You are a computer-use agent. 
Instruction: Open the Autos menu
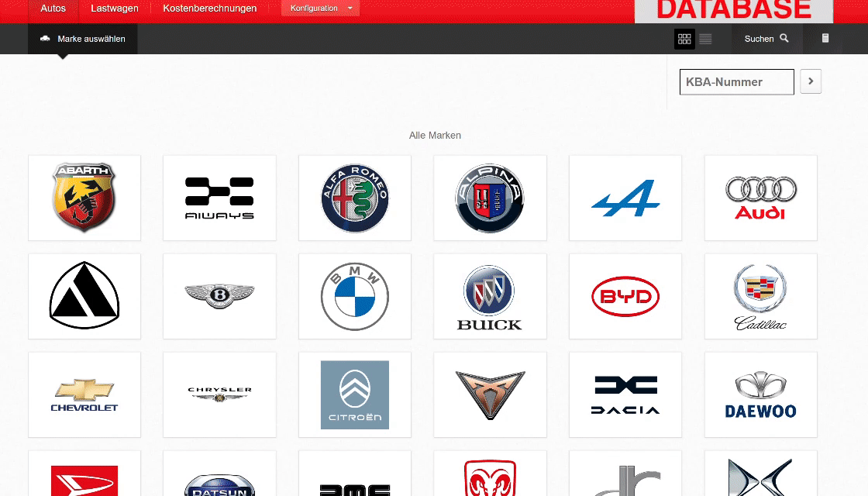[53, 9]
